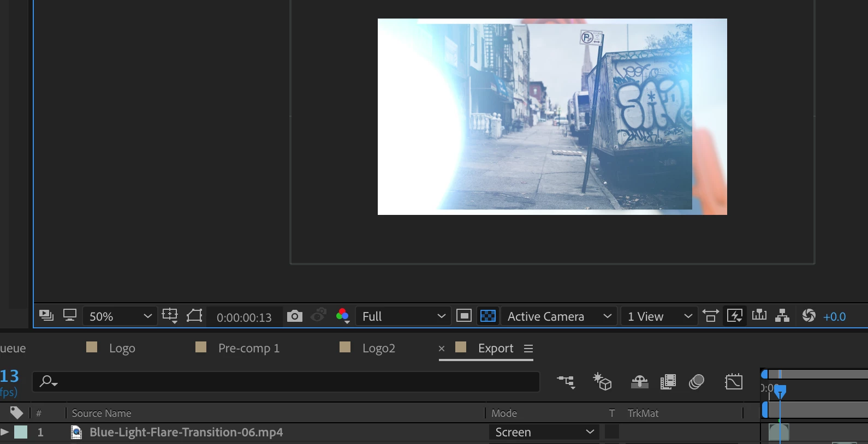
Task: Open grid and guide options icon
Action: 170,316
